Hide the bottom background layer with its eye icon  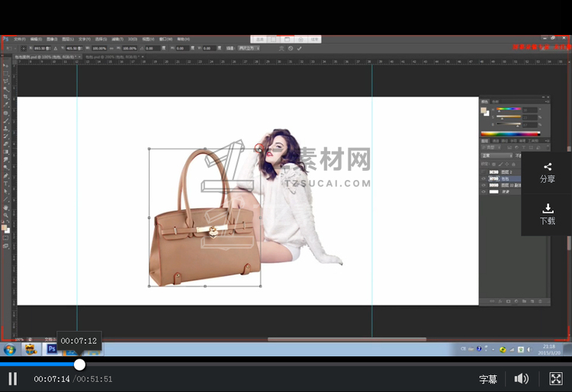point(484,192)
